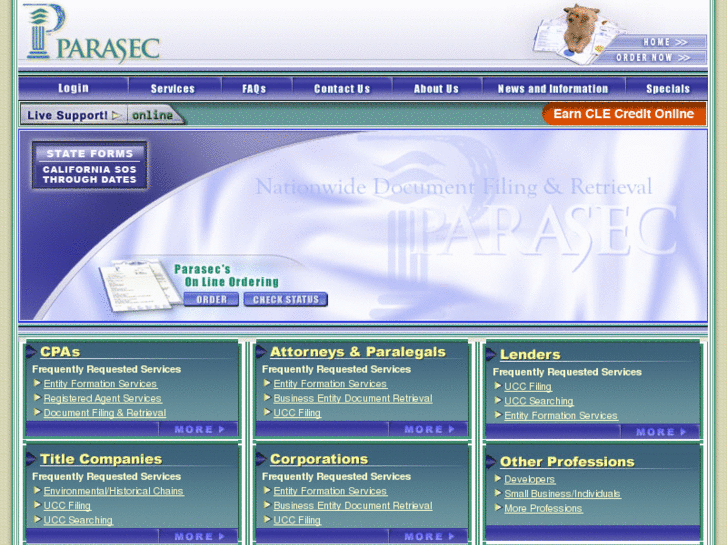
Task: Click bullet arrow beside Document Filing & Retrieval
Action: point(38,412)
